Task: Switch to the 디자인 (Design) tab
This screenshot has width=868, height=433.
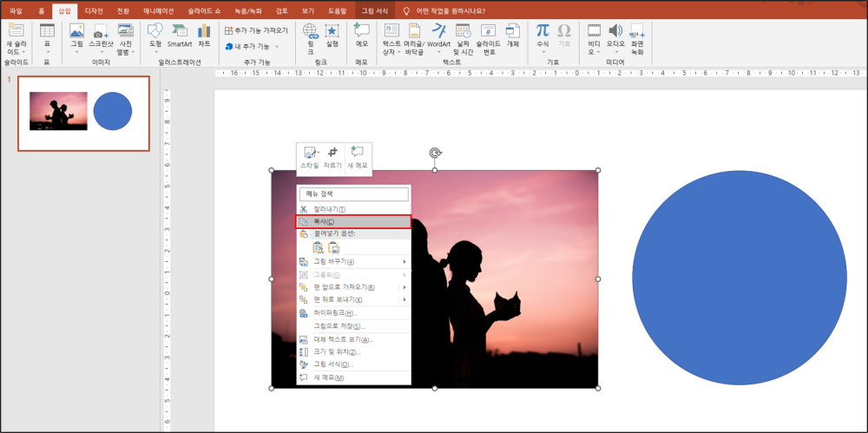Action: [x=94, y=10]
